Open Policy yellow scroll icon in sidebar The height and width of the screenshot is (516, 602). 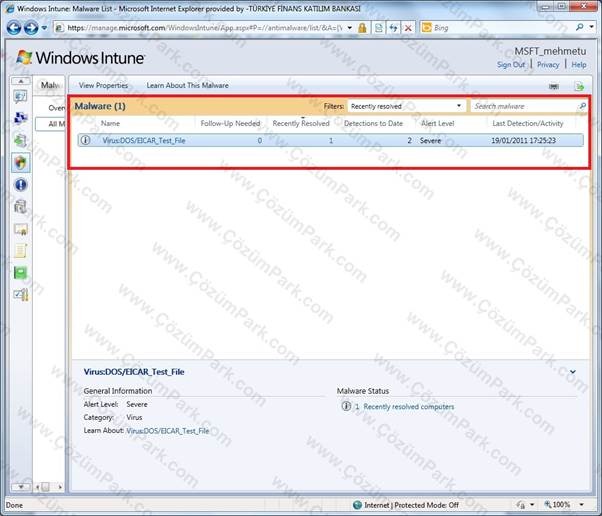pyautogui.click(x=20, y=251)
